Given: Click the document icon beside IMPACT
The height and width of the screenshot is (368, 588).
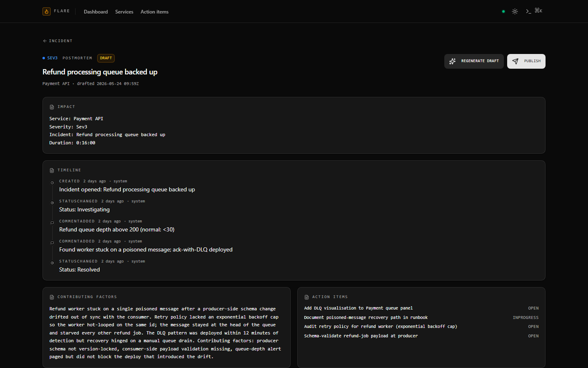Looking at the screenshot, I should pyautogui.click(x=52, y=107).
